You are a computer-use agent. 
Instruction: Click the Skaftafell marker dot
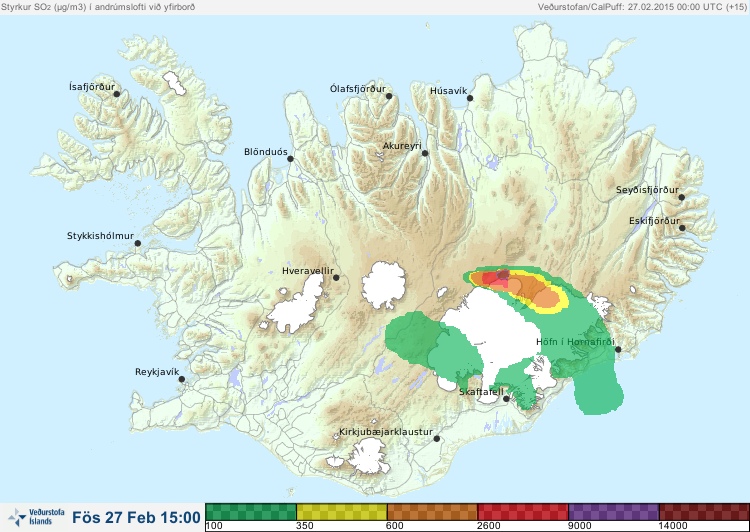[x=506, y=399]
